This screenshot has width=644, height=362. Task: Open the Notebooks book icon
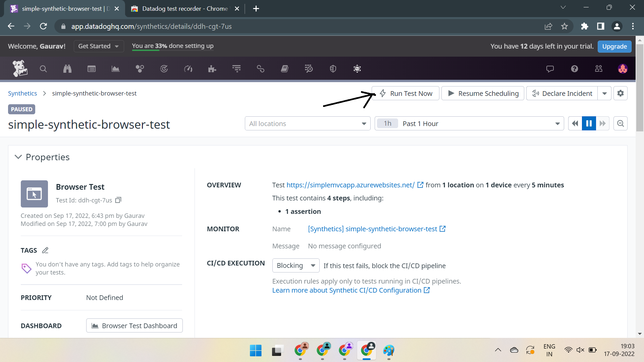pyautogui.click(x=285, y=69)
